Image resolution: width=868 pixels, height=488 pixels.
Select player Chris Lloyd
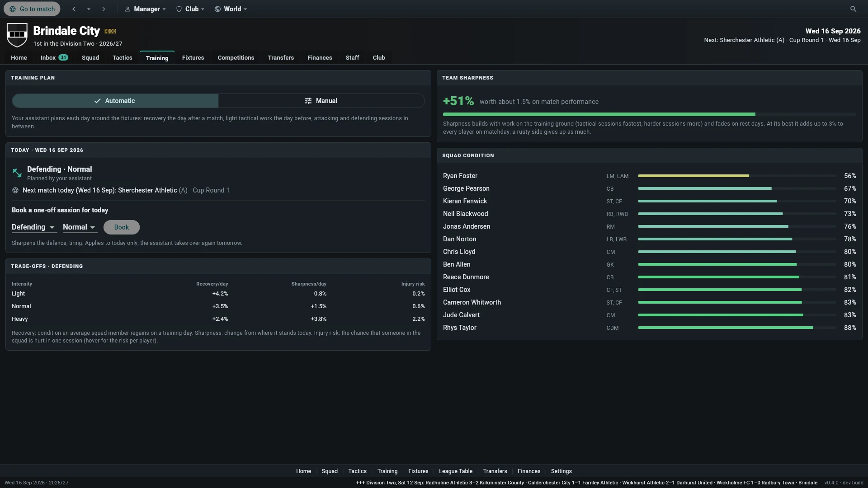(x=459, y=252)
